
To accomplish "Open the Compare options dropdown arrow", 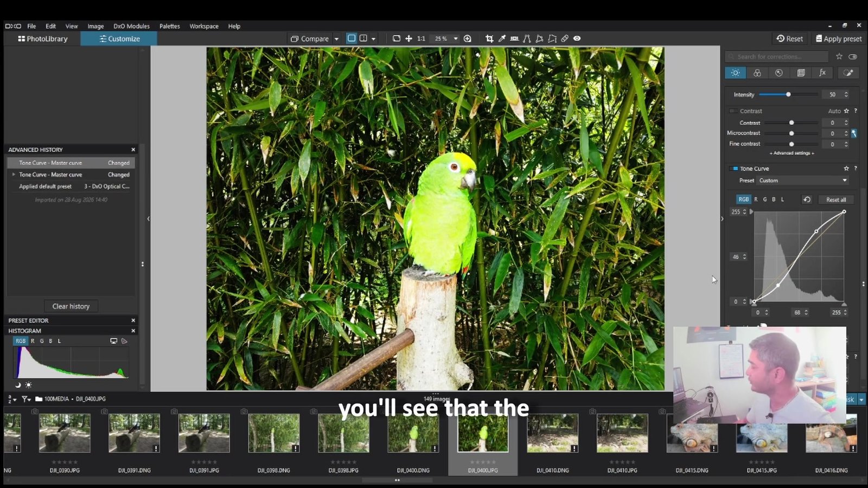I will tap(336, 39).
